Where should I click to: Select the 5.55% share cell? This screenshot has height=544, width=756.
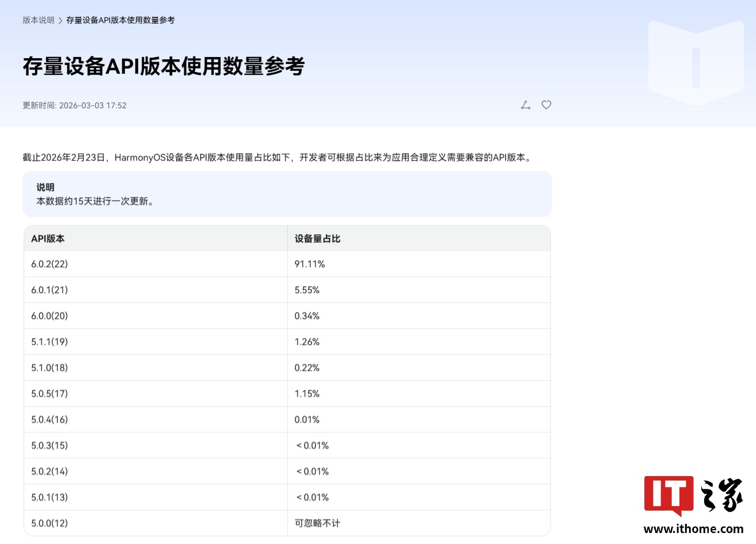[x=419, y=290]
